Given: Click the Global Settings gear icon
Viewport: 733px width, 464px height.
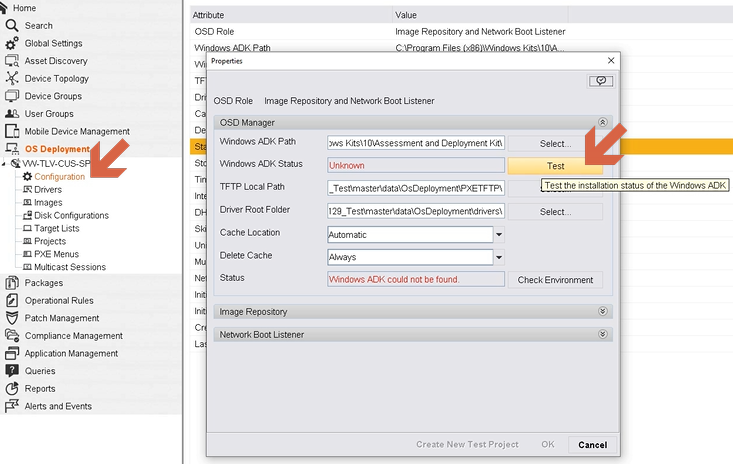Looking at the screenshot, I should tap(13, 43).
